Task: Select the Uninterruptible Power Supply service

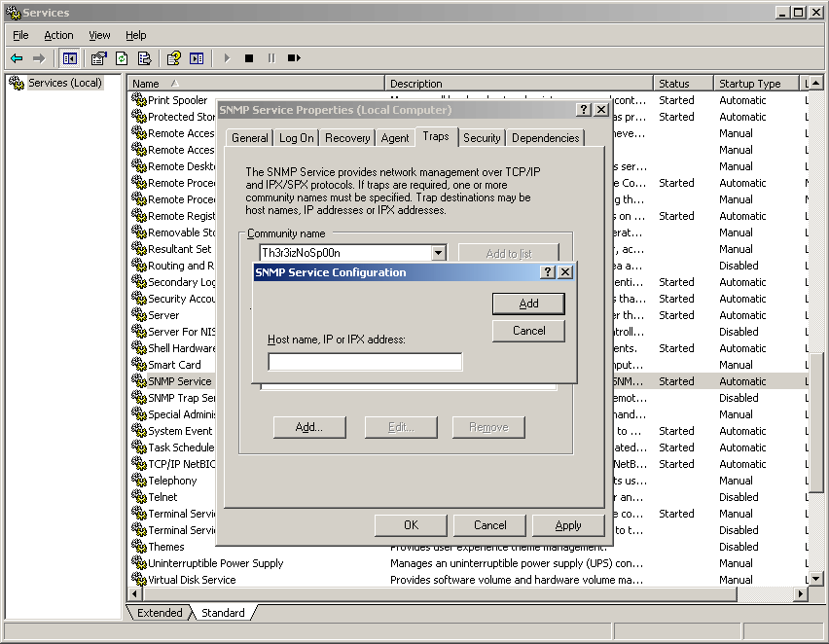Action: pyautogui.click(x=215, y=563)
